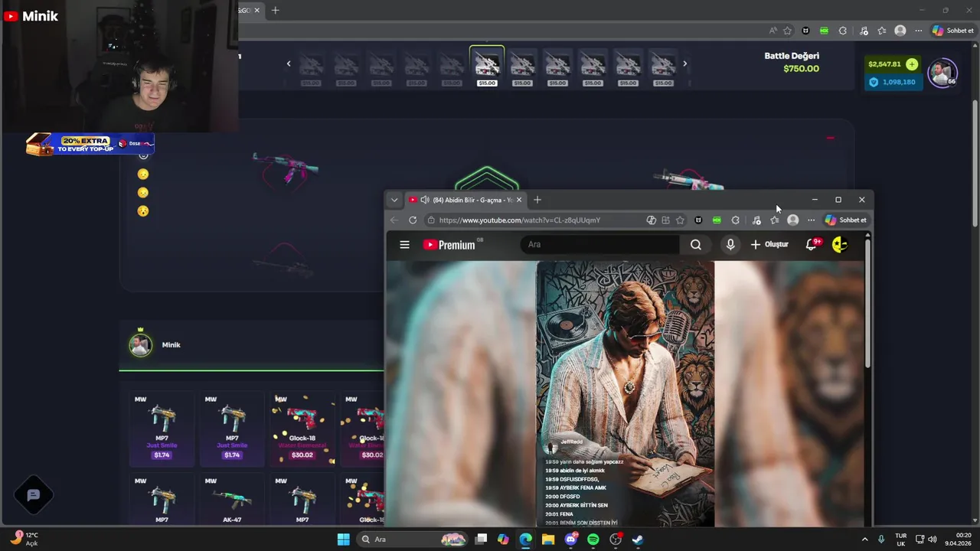
Task: Click Sohbet et button in background browser
Action: tap(953, 31)
